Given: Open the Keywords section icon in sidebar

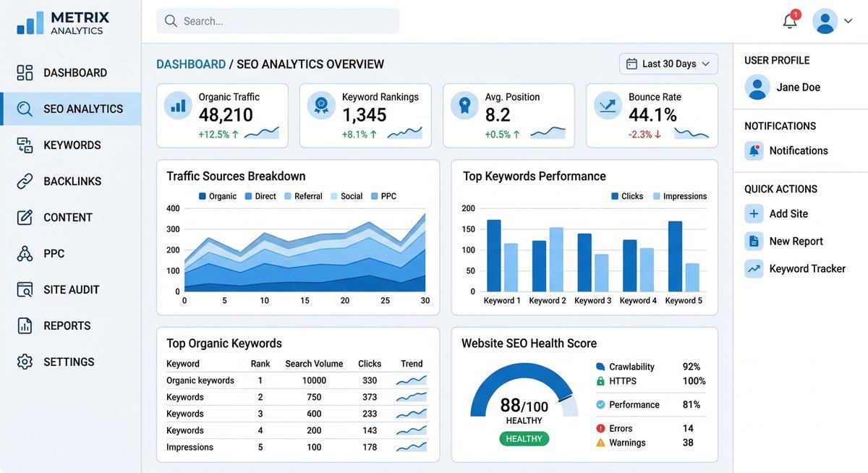Looking at the screenshot, I should [24, 145].
